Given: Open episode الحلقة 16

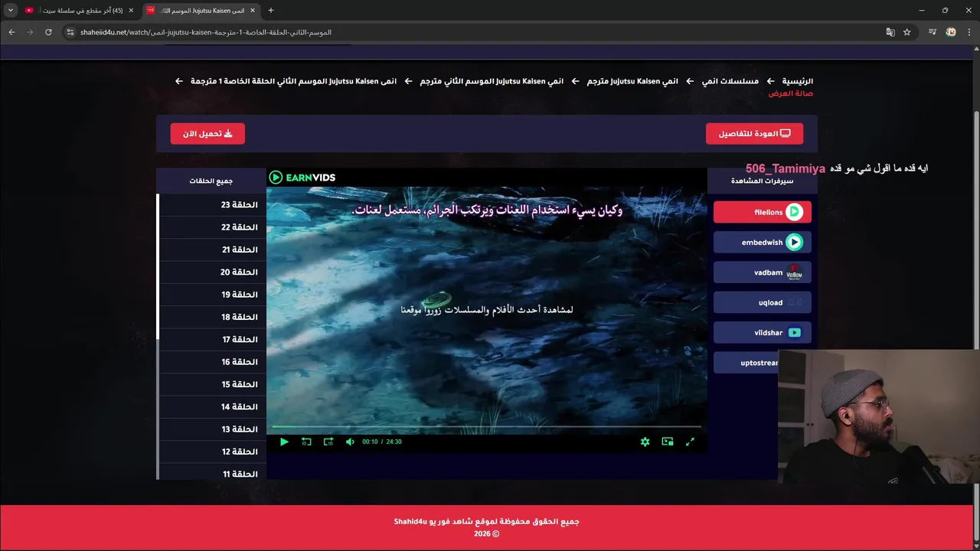Looking at the screenshot, I should tap(211, 362).
